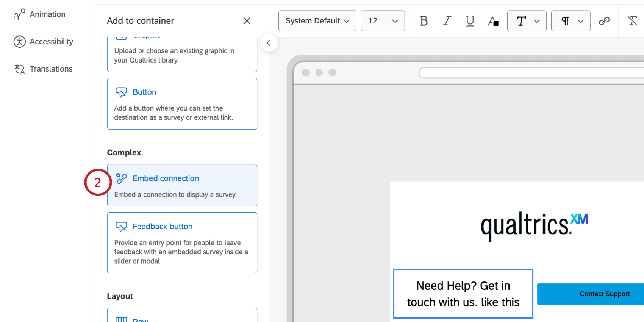Image resolution: width=644 pixels, height=322 pixels.
Task: Click the Contact Support button in preview
Action: [591, 294]
